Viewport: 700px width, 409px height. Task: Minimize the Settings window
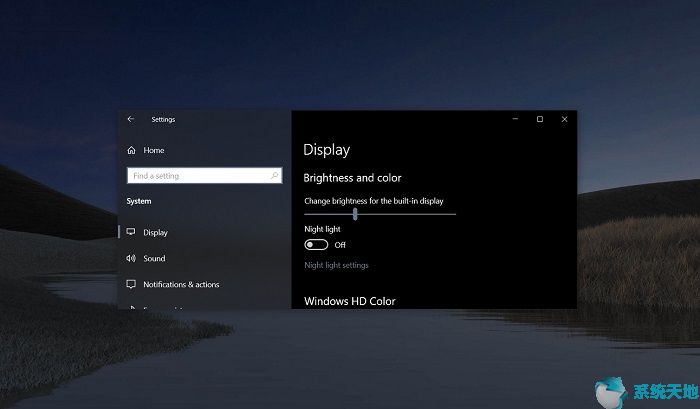tap(515, 119)
